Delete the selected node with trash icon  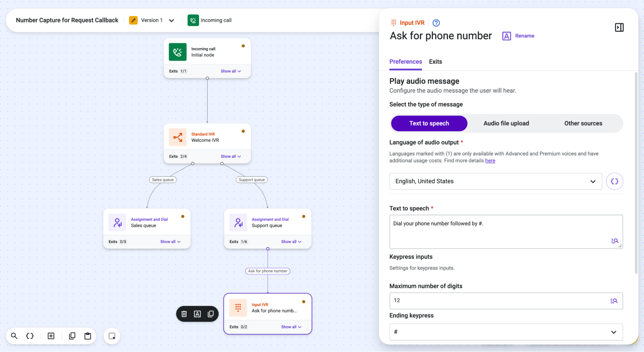pyautogui.click(x=184, y=314)
